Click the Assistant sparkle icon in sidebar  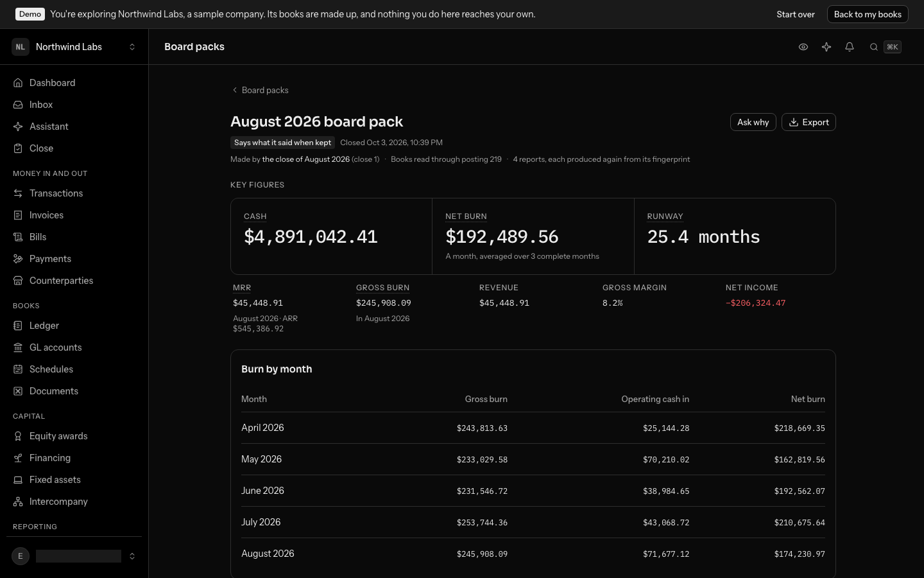tap(18, 127)
